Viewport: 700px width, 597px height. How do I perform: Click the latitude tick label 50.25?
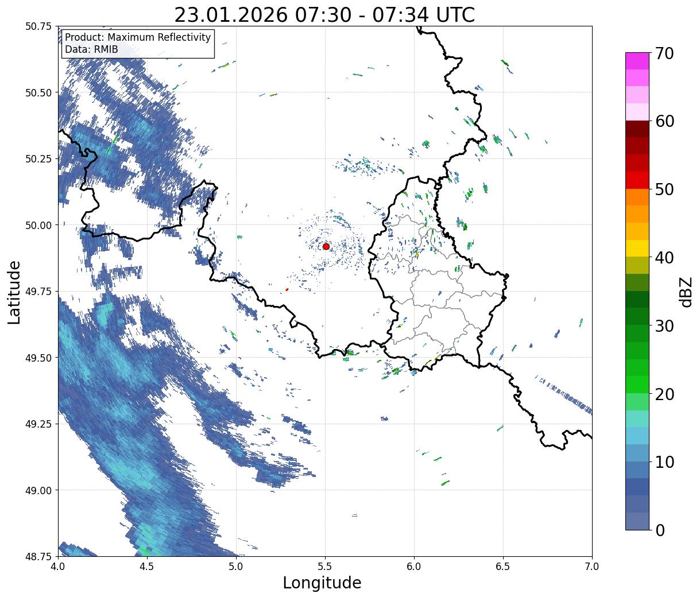[38, 158]
